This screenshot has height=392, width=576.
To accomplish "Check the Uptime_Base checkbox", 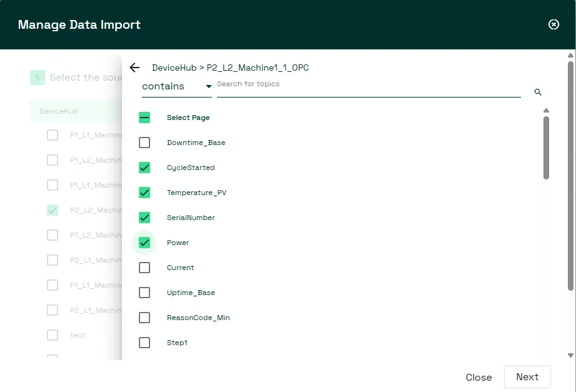I will point(144,293).
